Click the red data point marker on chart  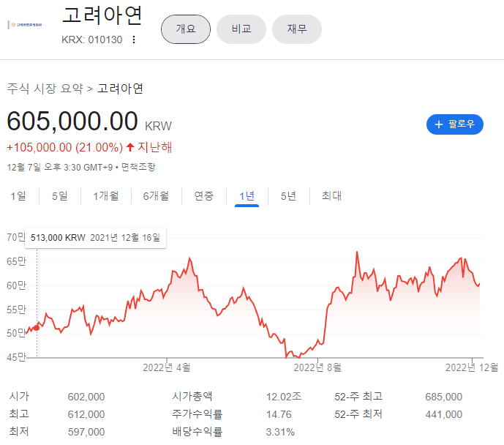click(x=37, y=328)
